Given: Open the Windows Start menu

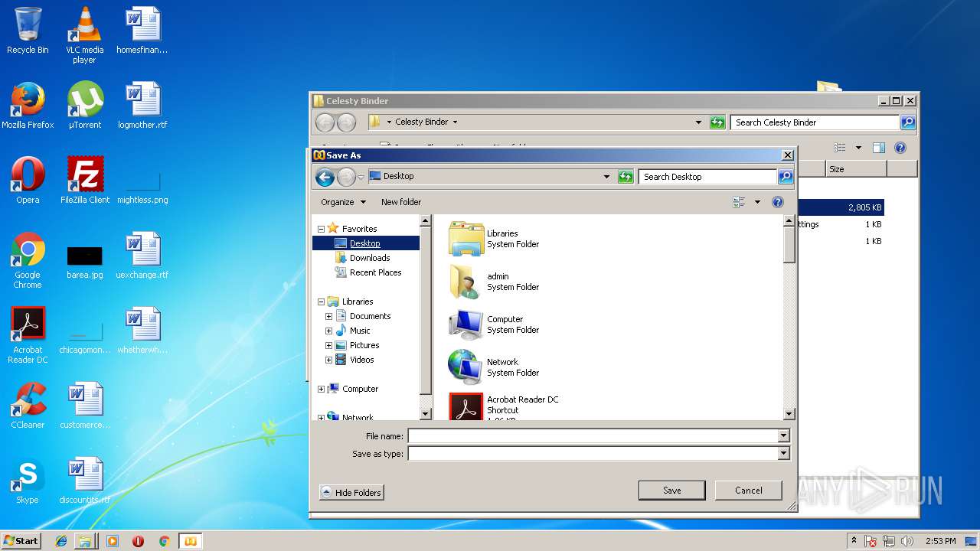Looking at the screenshot, I should pyautogui.click(x=21, y=541).
